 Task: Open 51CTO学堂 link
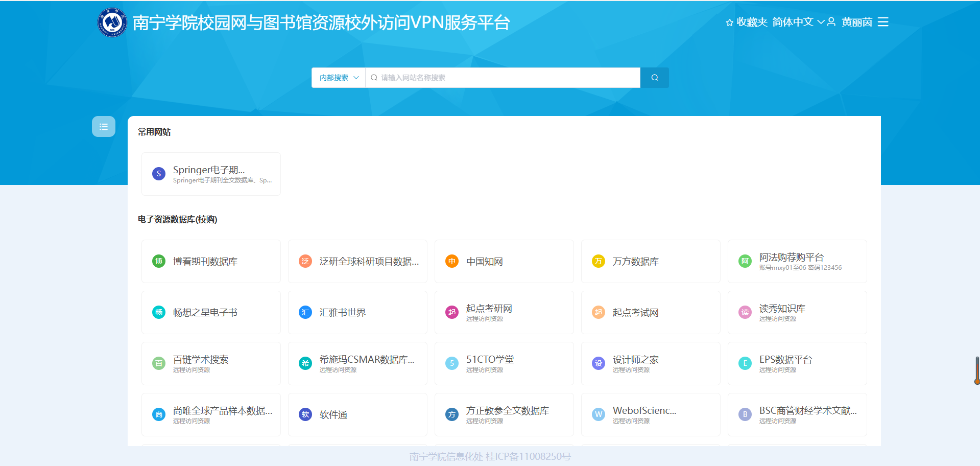point(490,359)
